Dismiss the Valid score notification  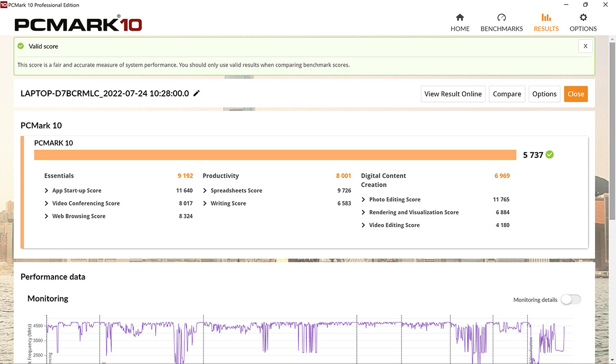coord(585,46)
